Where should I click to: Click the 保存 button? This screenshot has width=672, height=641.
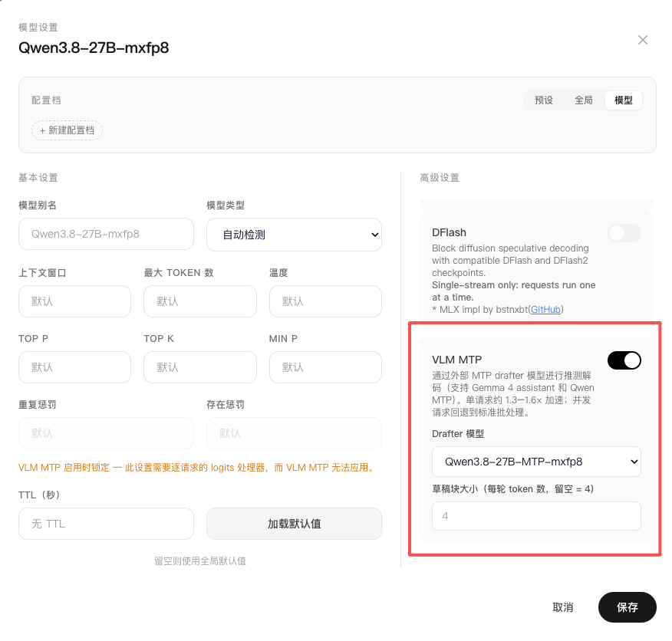627,607
